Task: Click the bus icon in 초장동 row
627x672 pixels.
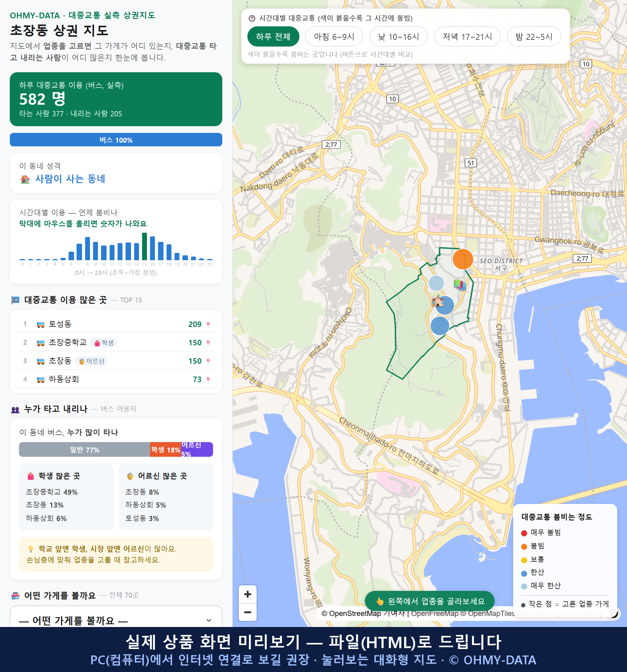Action: pyautogui.click(x=40, y=361)
